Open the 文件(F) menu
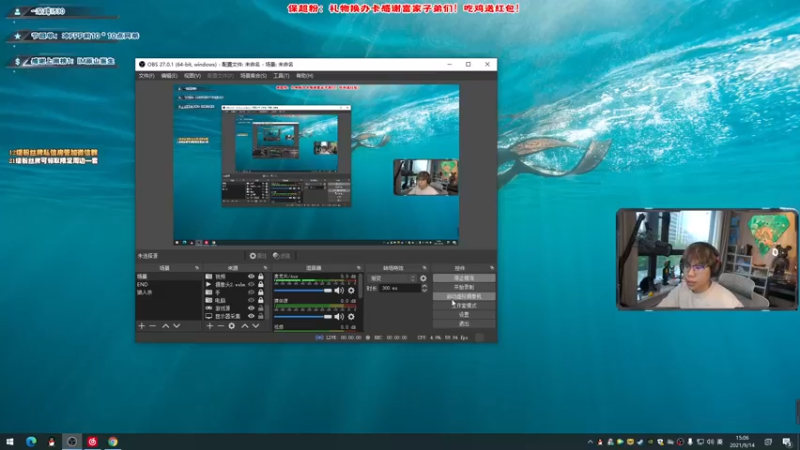The height and width of the screenshot is (450, 800). click(146, 76)
